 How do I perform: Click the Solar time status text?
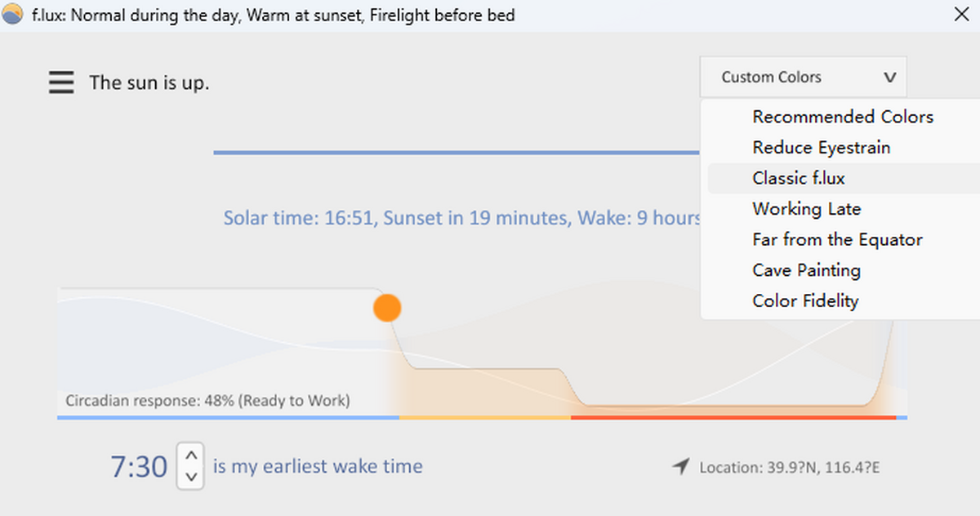coord(461,219)
